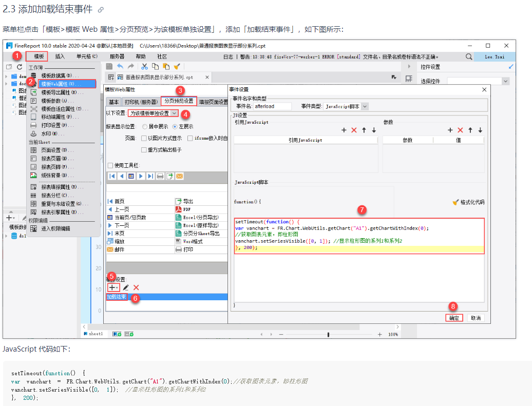This screenshot has height=406, width=532.
Task: Select the 左展示 radio button
Action: pyautogui.click(x=175, y=126)
